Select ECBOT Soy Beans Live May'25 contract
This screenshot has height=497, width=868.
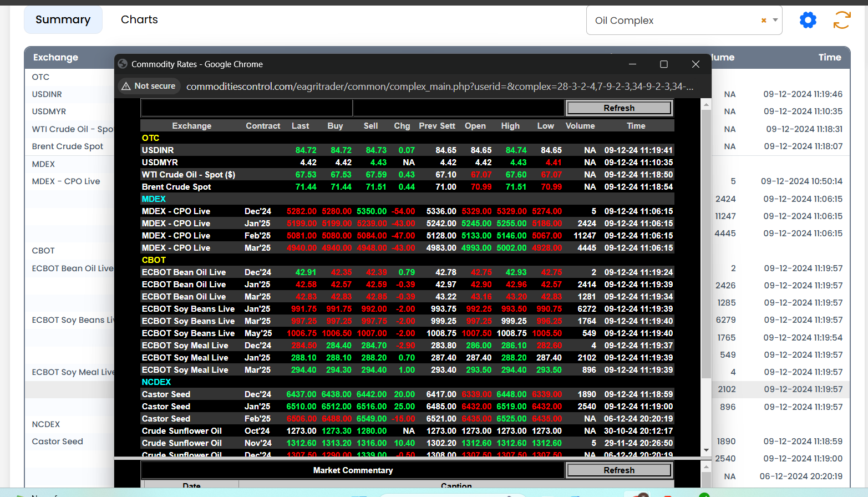[x=407, y=333]
